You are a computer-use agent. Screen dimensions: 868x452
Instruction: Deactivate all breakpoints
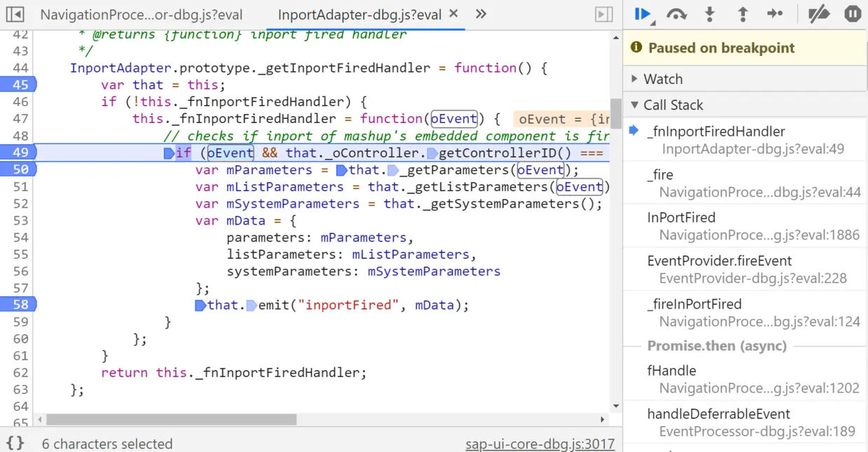[x=819, y=14]
